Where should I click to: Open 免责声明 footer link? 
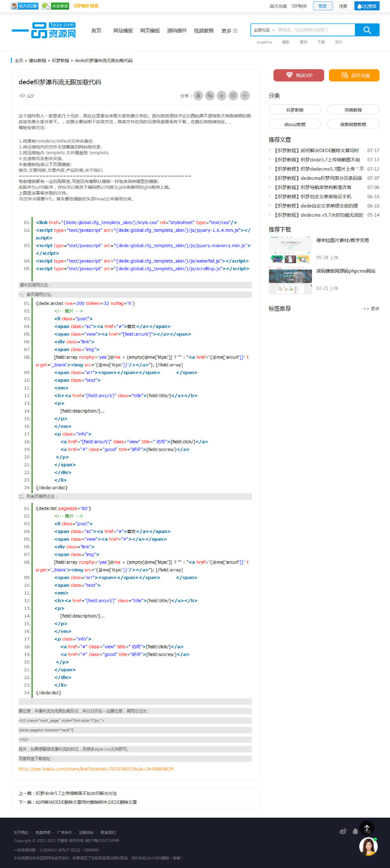point(42,832)
